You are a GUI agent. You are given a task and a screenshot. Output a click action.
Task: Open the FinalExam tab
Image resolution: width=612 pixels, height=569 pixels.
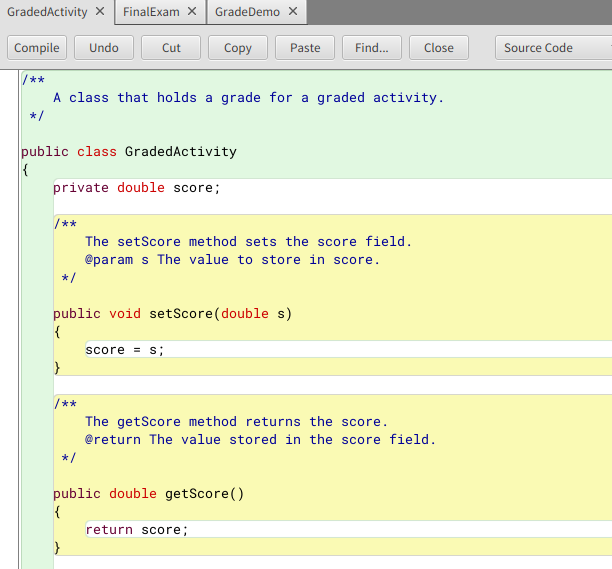tap(151, 12)
